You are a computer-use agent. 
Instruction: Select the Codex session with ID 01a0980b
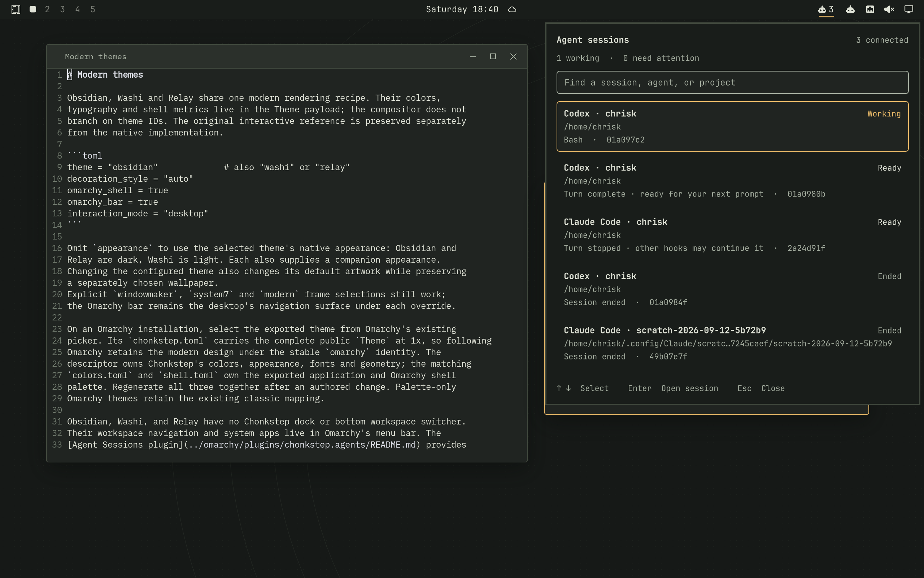click(732, 181)
